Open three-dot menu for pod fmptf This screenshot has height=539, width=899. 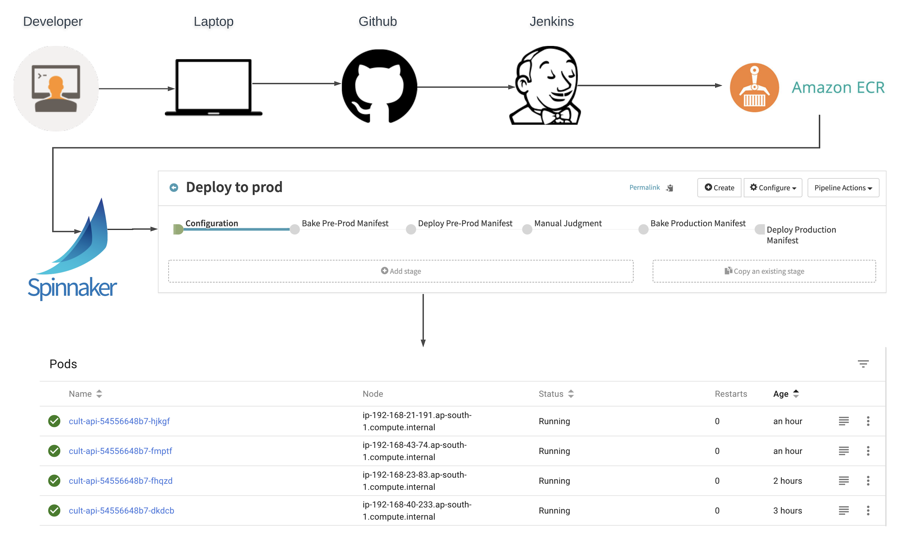click(x=868, y=451)
